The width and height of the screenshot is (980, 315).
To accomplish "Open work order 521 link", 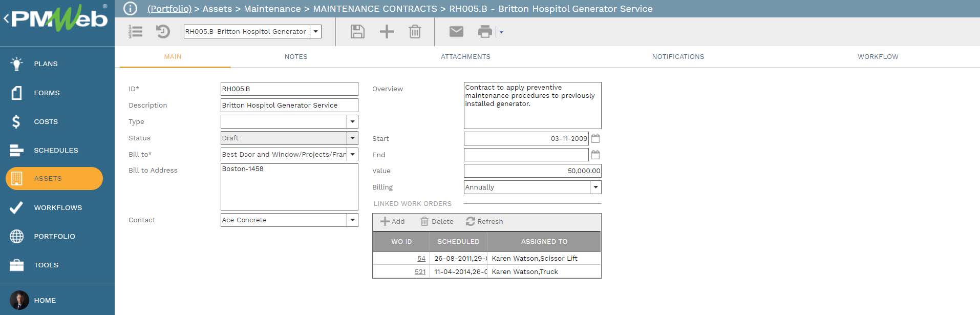I will [x=420, y=272].
